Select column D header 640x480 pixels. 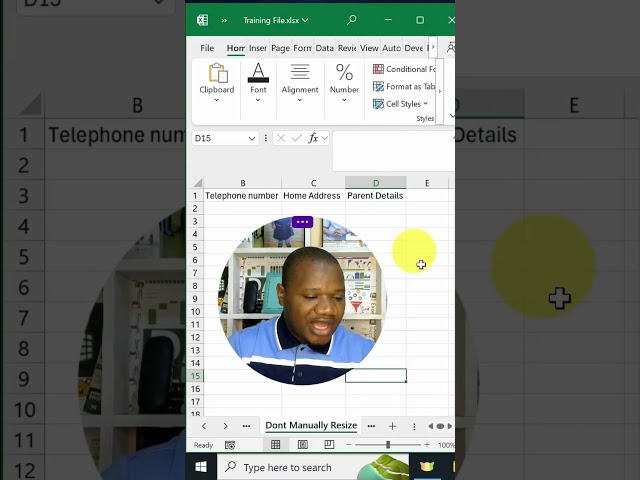[x=376, y=183]
